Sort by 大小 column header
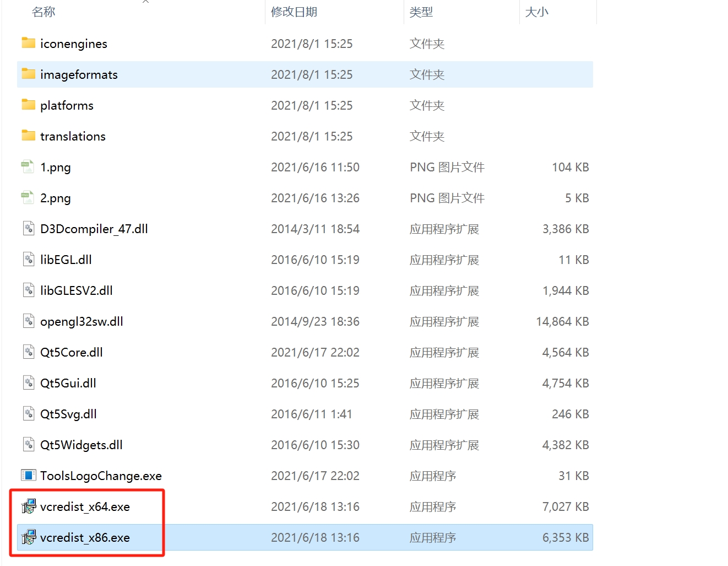Viewport: 728px width, 566px height. coord(537,12)
